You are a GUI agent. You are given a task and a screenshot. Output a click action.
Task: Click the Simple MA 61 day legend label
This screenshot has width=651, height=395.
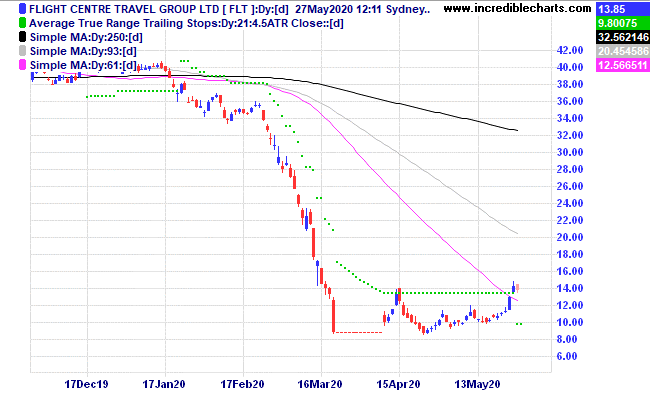(x=83, y=66)
